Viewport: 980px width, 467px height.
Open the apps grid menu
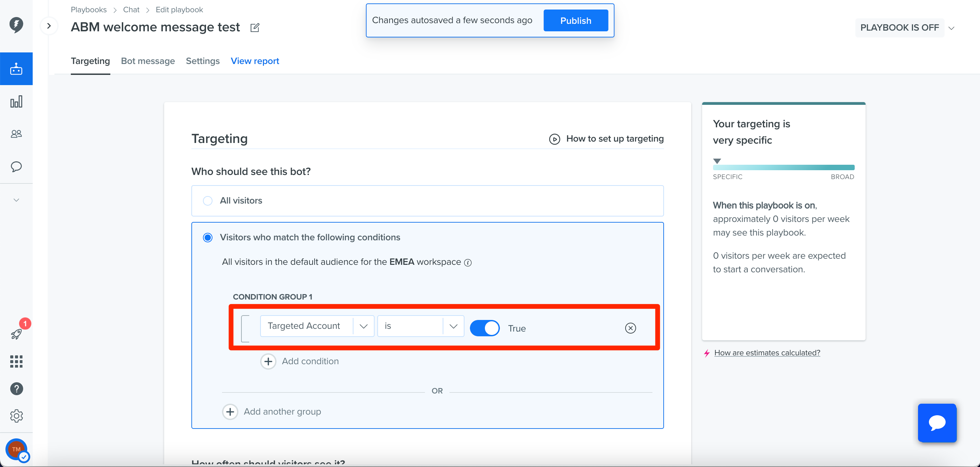(x=16, y=361)
